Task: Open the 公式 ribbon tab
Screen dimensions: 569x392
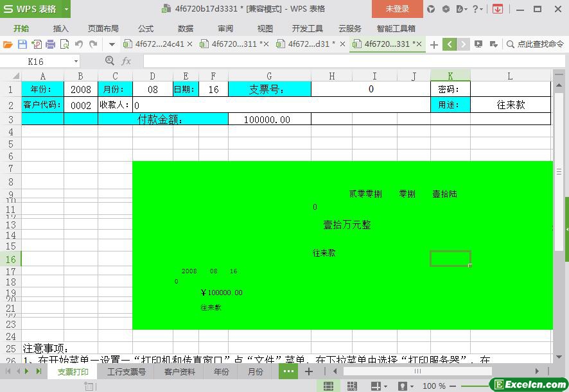Action: pyautogui.click(x=146, y=28)
